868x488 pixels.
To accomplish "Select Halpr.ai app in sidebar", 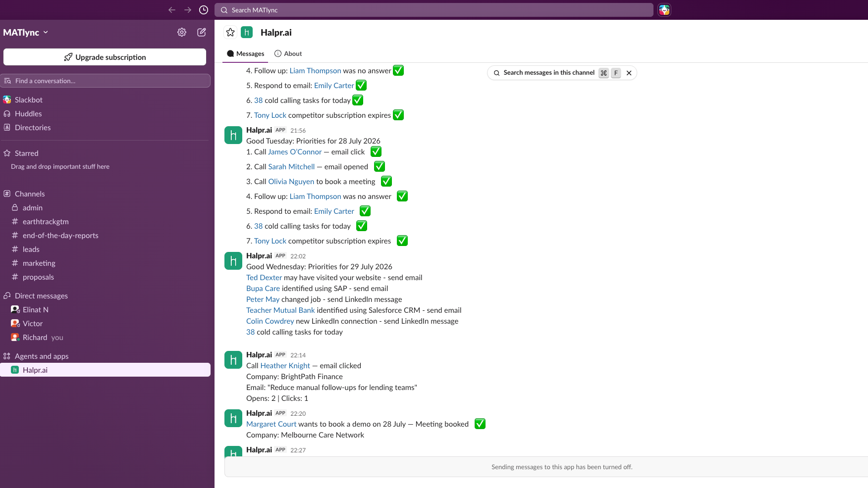I will (x=105, y=370).
